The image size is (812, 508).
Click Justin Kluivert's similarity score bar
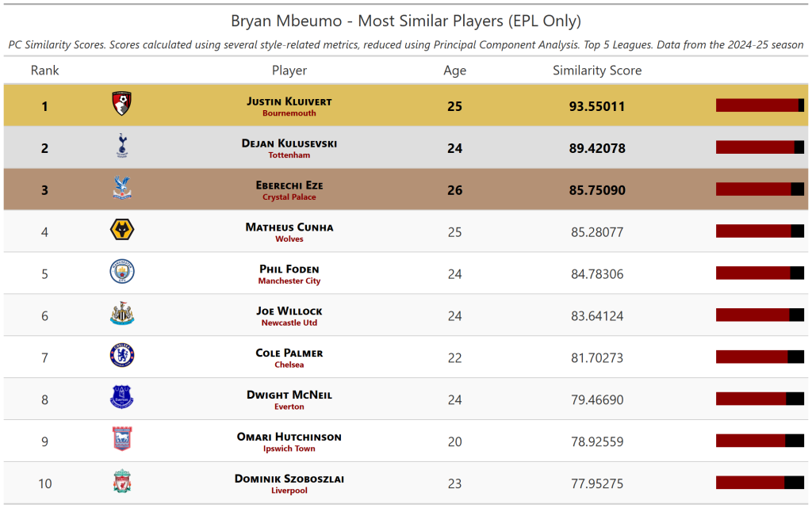click(760, 105)
